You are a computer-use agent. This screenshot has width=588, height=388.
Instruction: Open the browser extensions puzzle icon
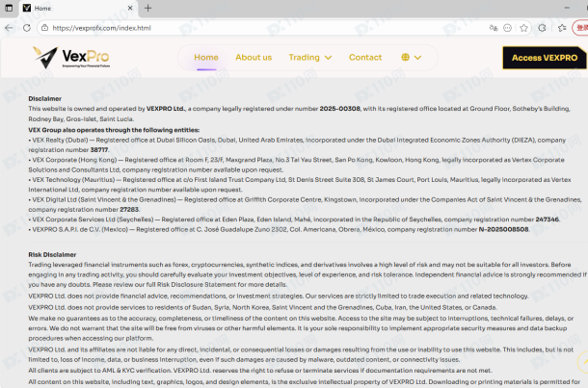[543, 28]
